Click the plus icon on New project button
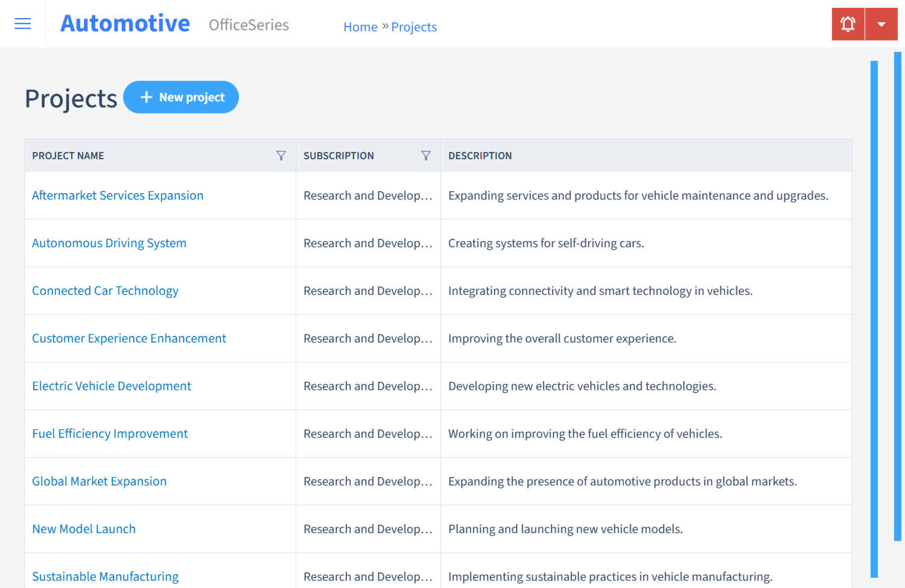905x588 pixels. (x=147, y=96)
